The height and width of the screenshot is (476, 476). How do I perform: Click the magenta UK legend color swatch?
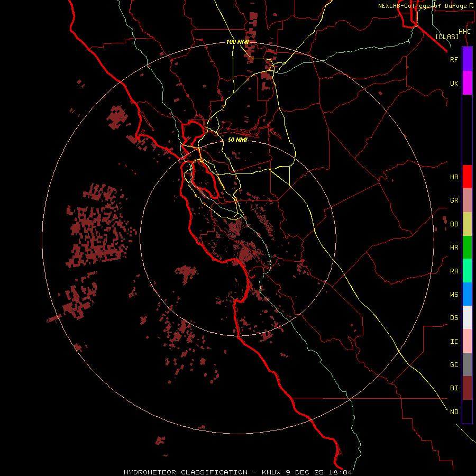(467, 83)
